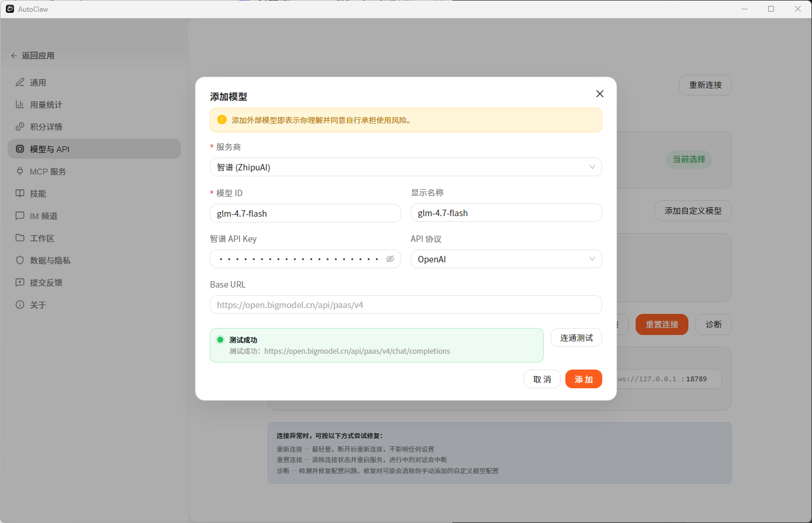Click the orange 添加 button
Viewport: 812px width, 523px height.
pos(584,379)
